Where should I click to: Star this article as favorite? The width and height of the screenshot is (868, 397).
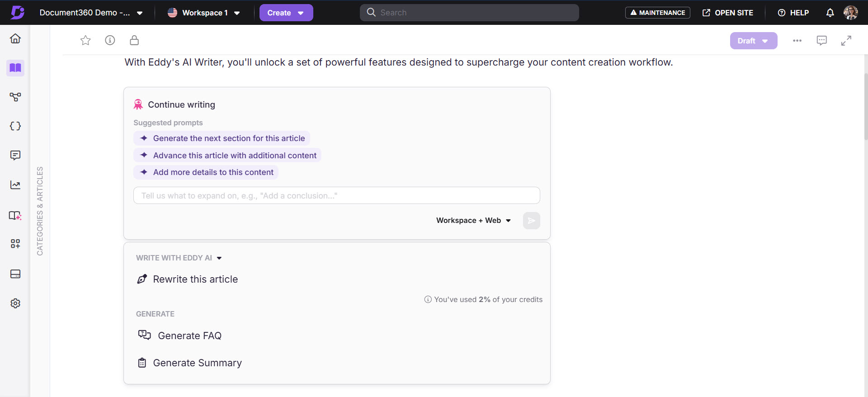click(85, 40)
